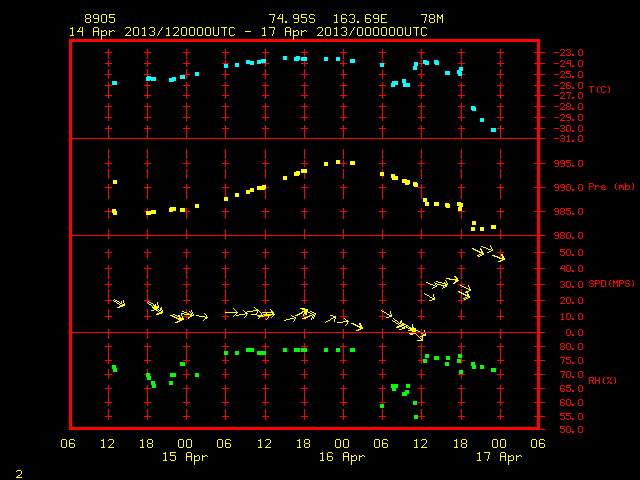Select the latitude text 74.95S
640x480 pixels.
click(x=292, y=19)
